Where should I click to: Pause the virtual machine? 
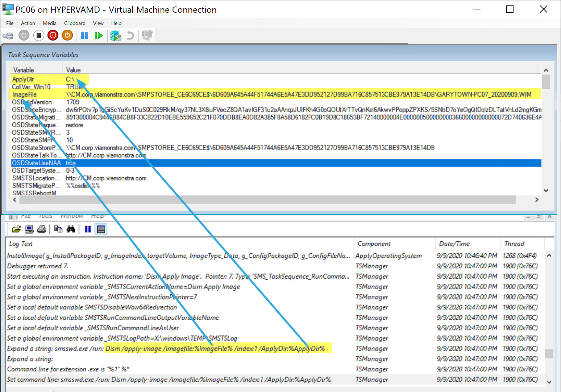[x=84, y=35]
